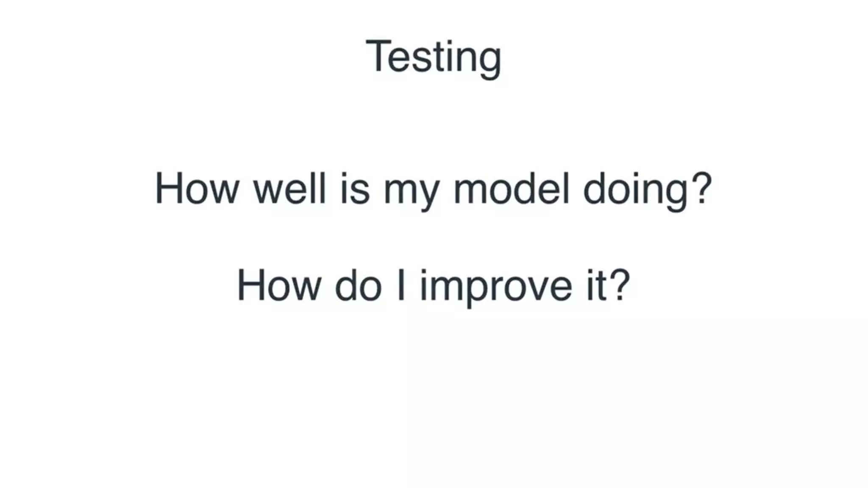
Task: Click the word "do" in second question
Action: 358,286
